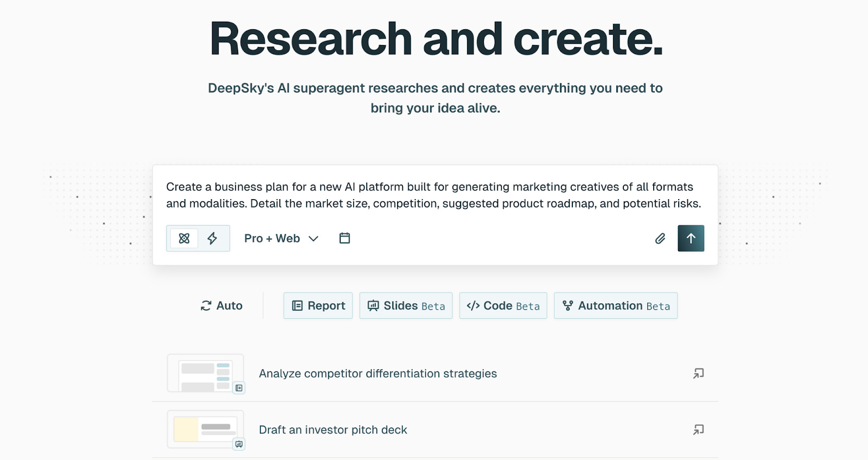This screenshot has width=868, height=460.
Task: Select the atom-icon deep research mode
Action: [184, 238]
